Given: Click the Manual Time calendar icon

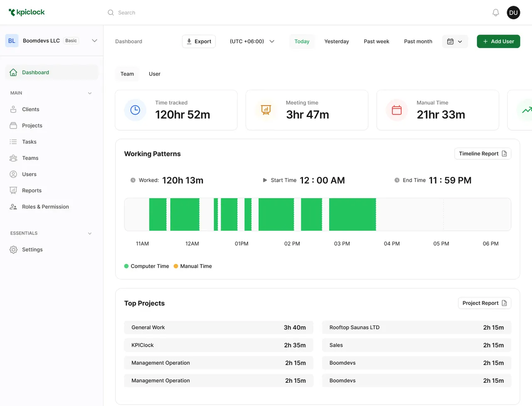Looking at the screenshot, I should [x=397, y=110].
